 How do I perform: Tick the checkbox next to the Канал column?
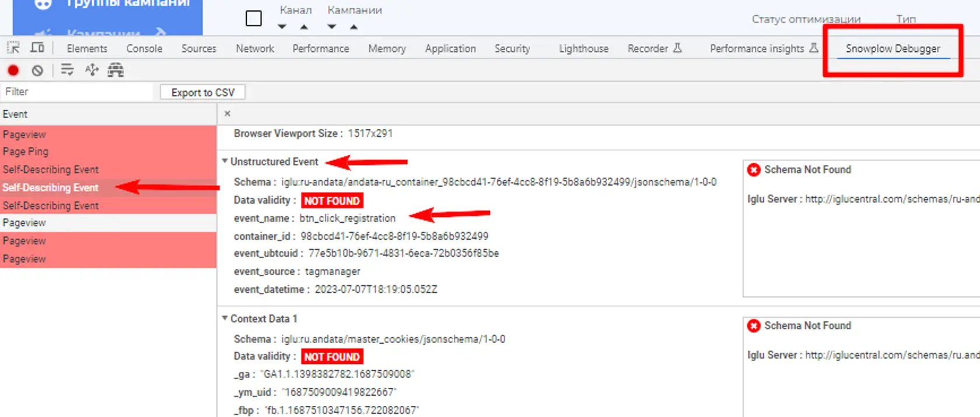[254, 19]
